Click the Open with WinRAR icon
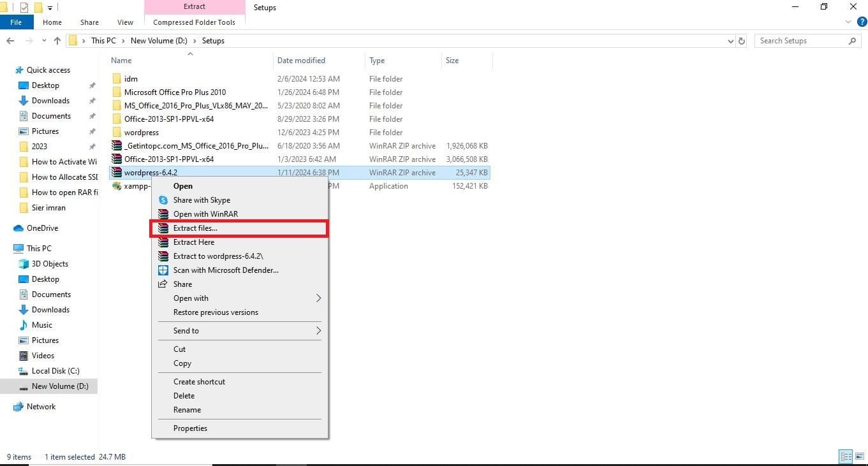The width and height of the screenshot is (868, 466). click(x=163, y=214)
